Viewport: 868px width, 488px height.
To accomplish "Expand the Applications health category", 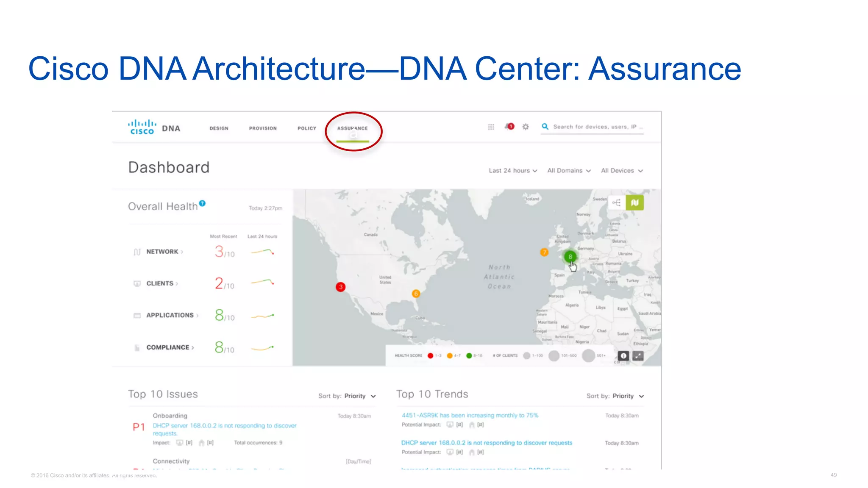I will pyautogui.click(x=172, y=315).
